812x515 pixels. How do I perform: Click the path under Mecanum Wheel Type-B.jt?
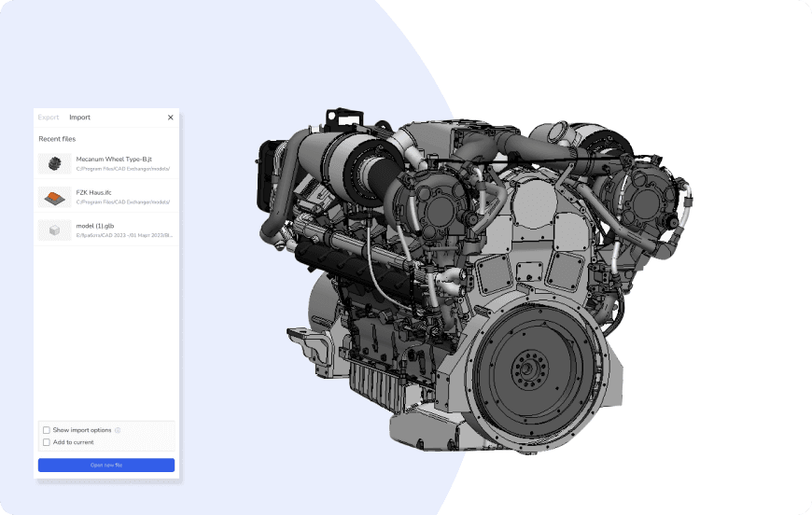point(122,169)
